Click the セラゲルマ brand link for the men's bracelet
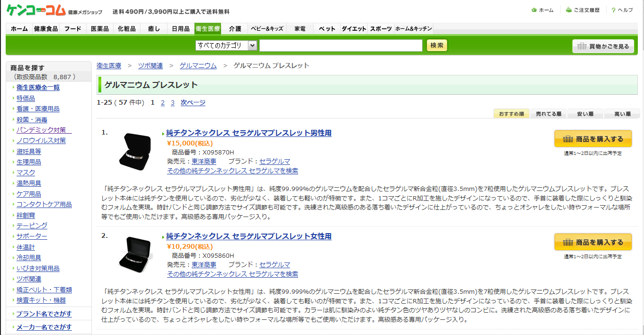Viewport: 644px width, 335px height. [275, 162]
